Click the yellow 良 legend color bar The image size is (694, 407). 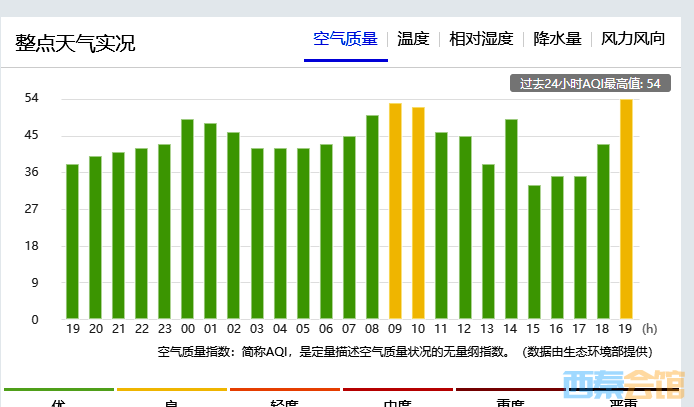coord(171,389)
